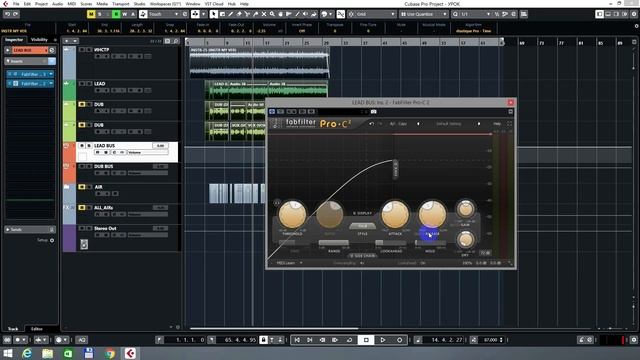Select the Zoom magnifier tool
The height and width of the screenshot is (360, 640).
point(272,14)
